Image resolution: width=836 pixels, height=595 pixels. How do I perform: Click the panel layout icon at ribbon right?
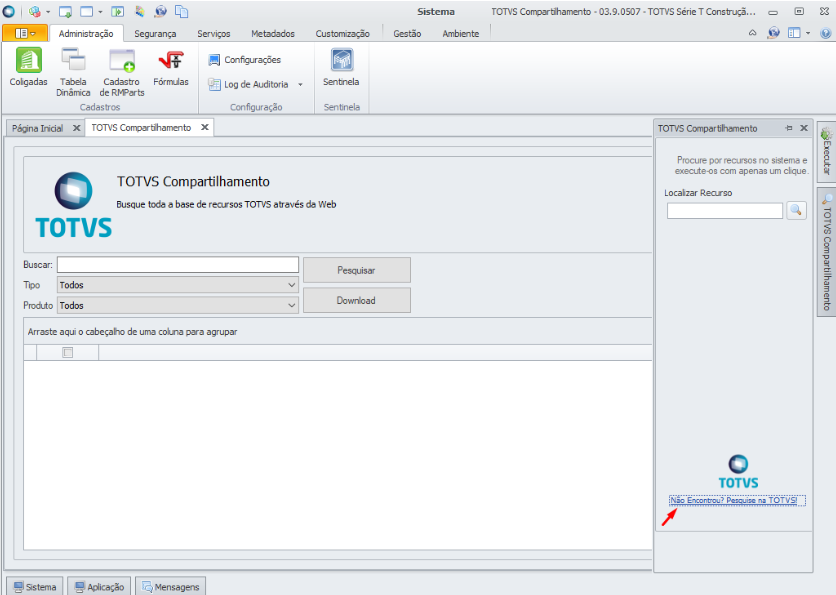point(794,33)
